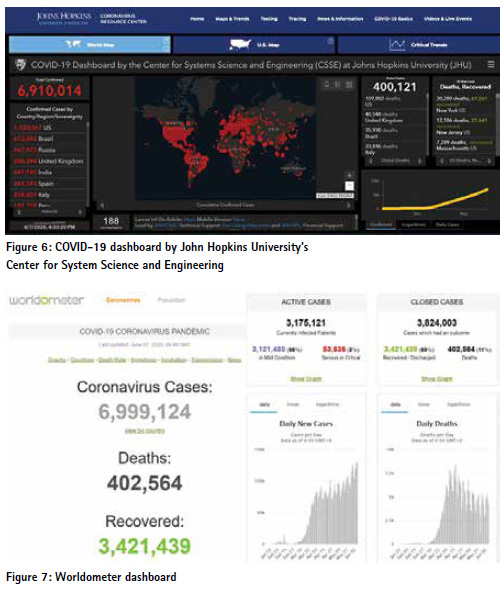
Task: Open the Death Rate link on Worldometer
Action: (x=112, y=360)
